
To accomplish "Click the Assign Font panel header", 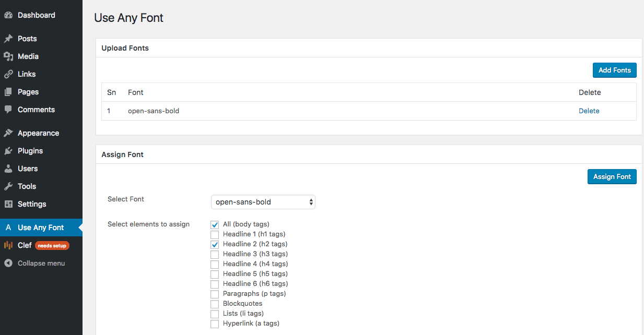I will pos(369,154).
